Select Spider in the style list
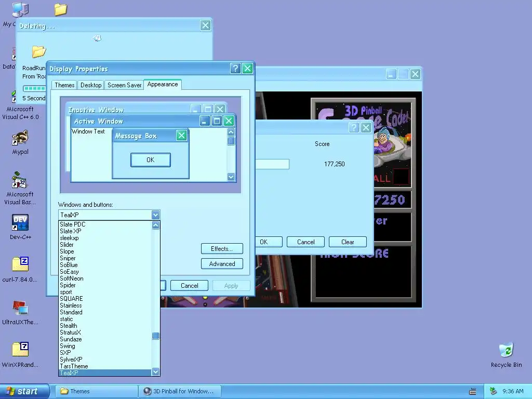Screen dimensions: 532x399 pyautogui.click(x=105, y=285)
